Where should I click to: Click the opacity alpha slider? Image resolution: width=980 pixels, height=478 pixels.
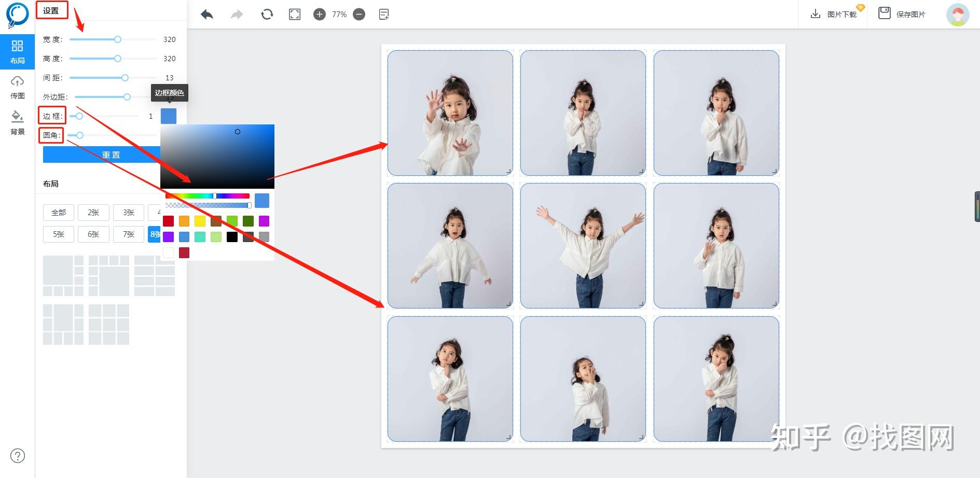tap(208, 205)
